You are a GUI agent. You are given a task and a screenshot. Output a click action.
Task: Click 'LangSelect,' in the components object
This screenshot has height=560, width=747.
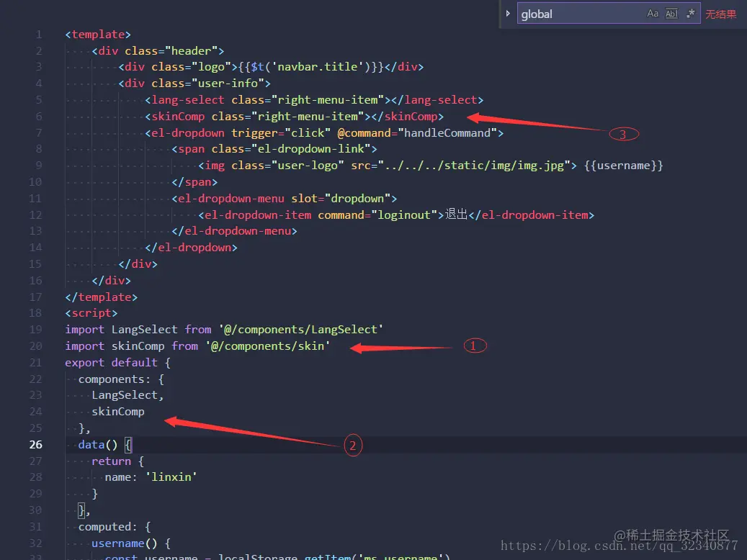point(128,395)
